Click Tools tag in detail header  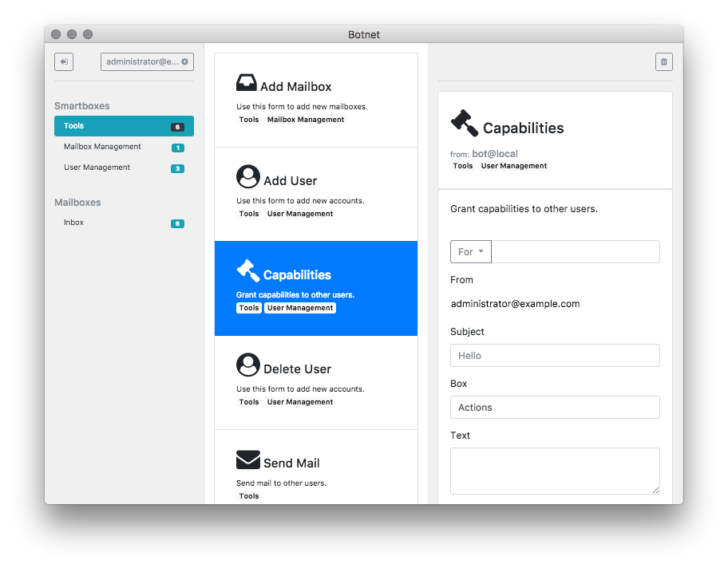tap(463, 166)
